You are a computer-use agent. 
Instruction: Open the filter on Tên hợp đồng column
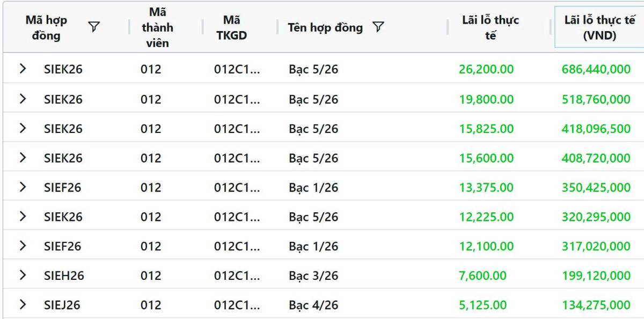[378, 27]
